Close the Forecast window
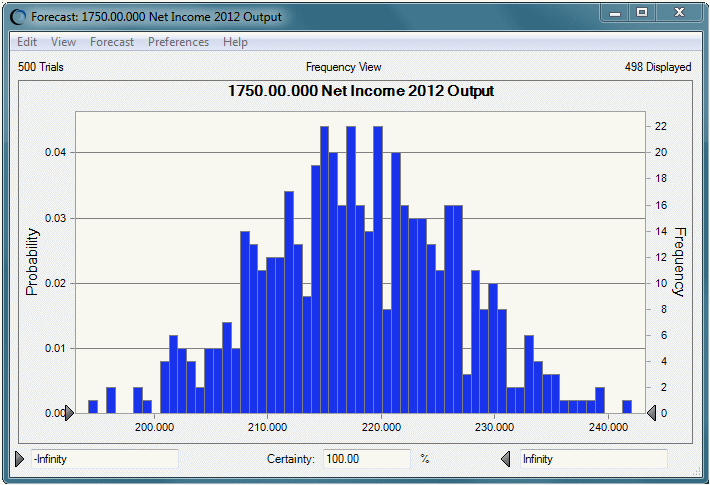Image resolution: width=710 pixels, height=485 pixels. (x=679, y=13)
